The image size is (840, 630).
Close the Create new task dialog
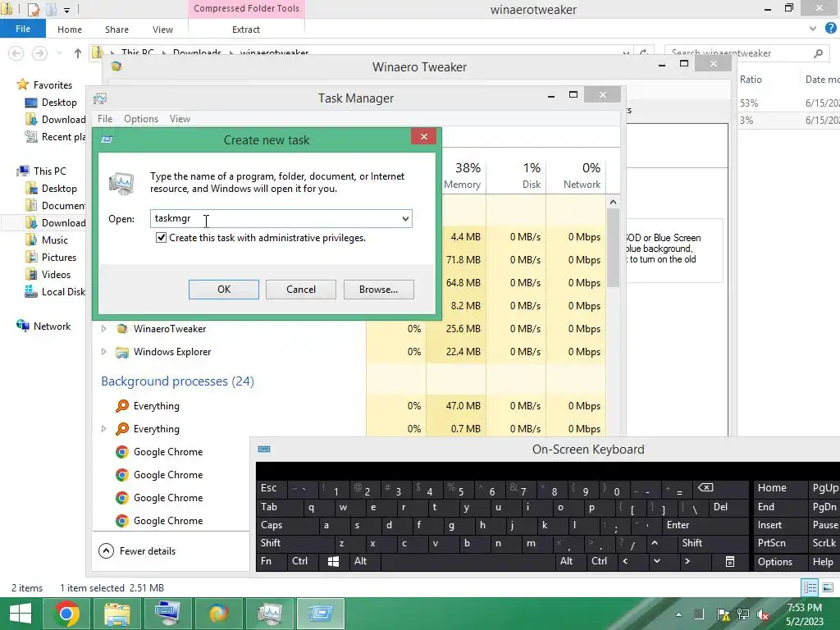pos(424,137)
